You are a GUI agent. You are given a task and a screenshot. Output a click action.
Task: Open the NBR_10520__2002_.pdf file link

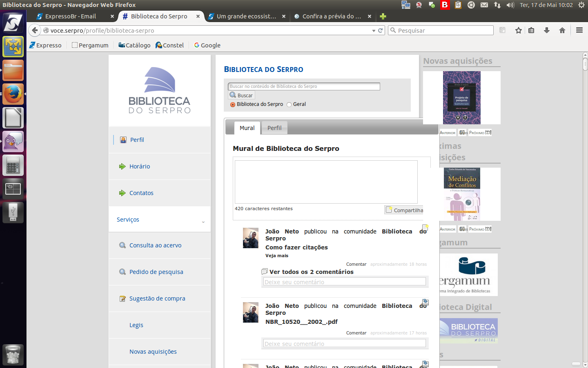(301, 322)
